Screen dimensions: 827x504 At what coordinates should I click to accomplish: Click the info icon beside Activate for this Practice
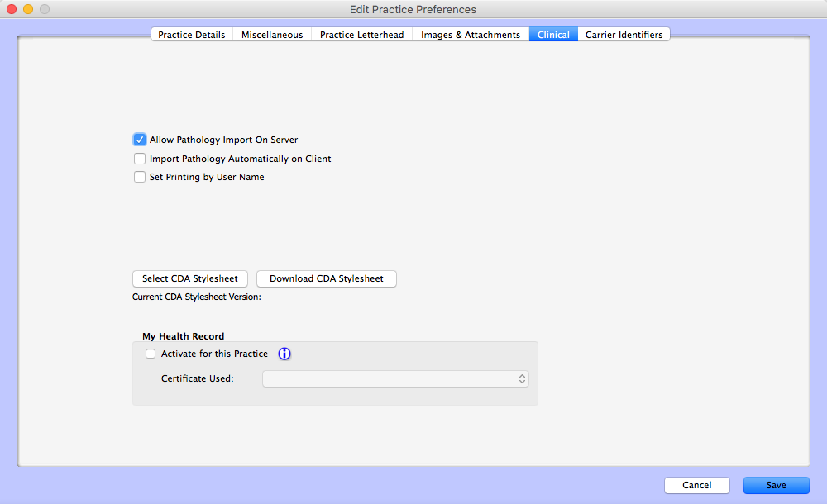(x=284, y=353)
